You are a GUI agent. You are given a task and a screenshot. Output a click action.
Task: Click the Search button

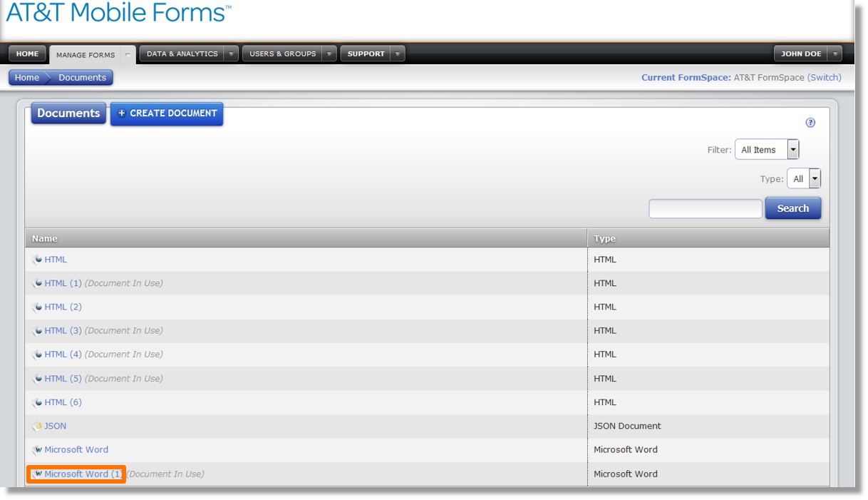[793, 208]
